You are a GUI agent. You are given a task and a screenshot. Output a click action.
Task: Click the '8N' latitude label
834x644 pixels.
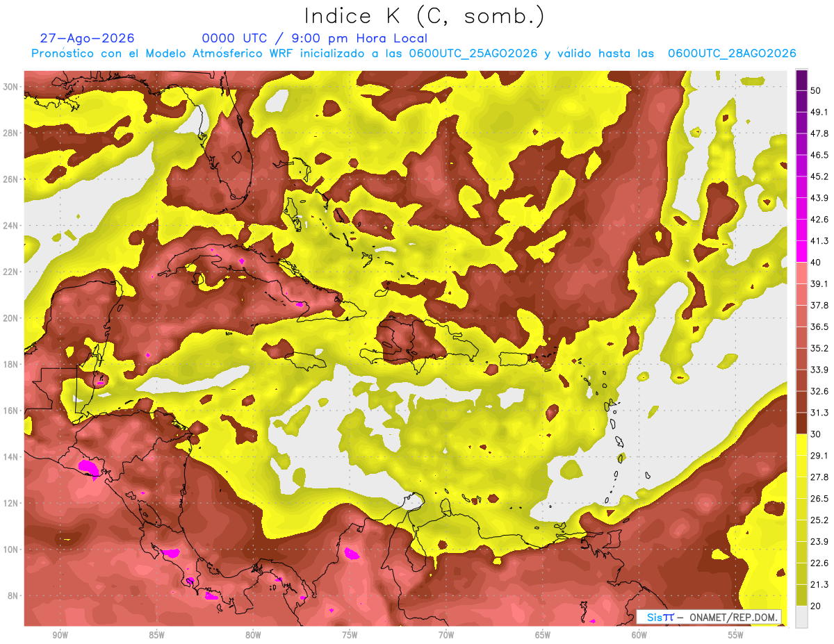click(13, 596)
